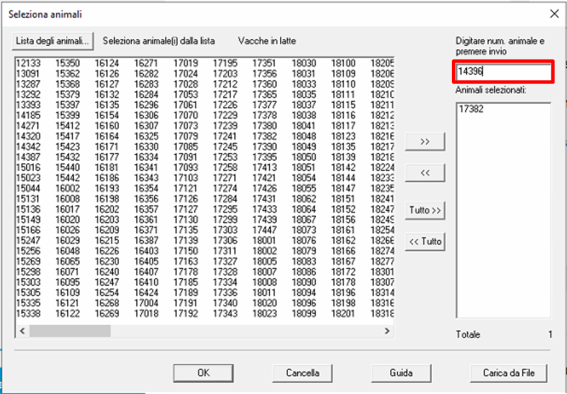567x394 pixels.
Task: Select animal 17195 in the list
Action: pyautogui.click(x=225, y=63)
